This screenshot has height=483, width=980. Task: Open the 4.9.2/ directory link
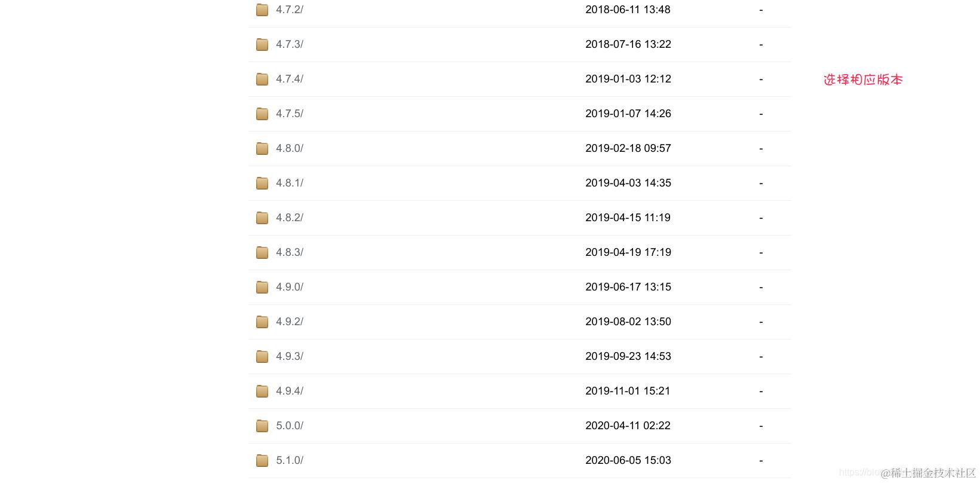click(x=290, y=322)
